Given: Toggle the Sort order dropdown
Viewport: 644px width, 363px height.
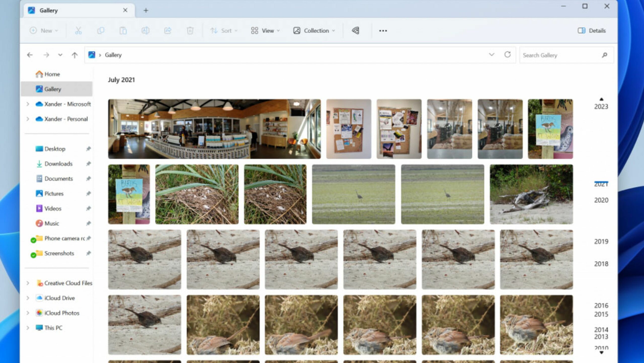Looking at the screenshot, I should coord(223,30).
